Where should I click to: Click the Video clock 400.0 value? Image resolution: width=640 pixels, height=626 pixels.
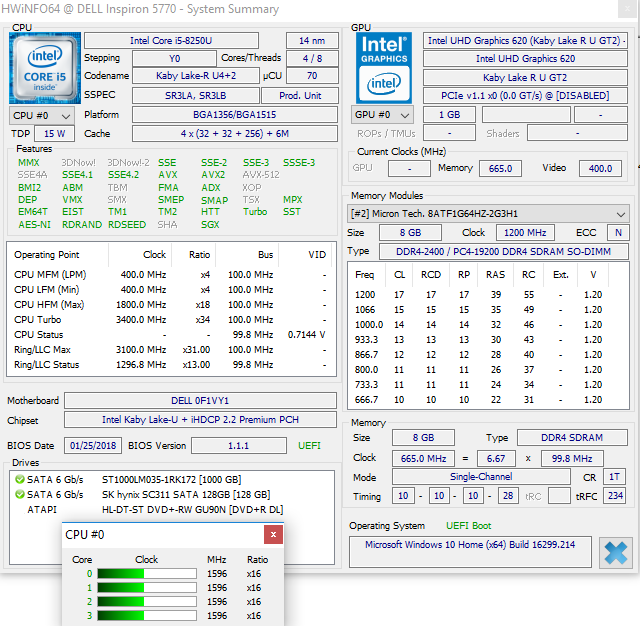coord(600,168)
